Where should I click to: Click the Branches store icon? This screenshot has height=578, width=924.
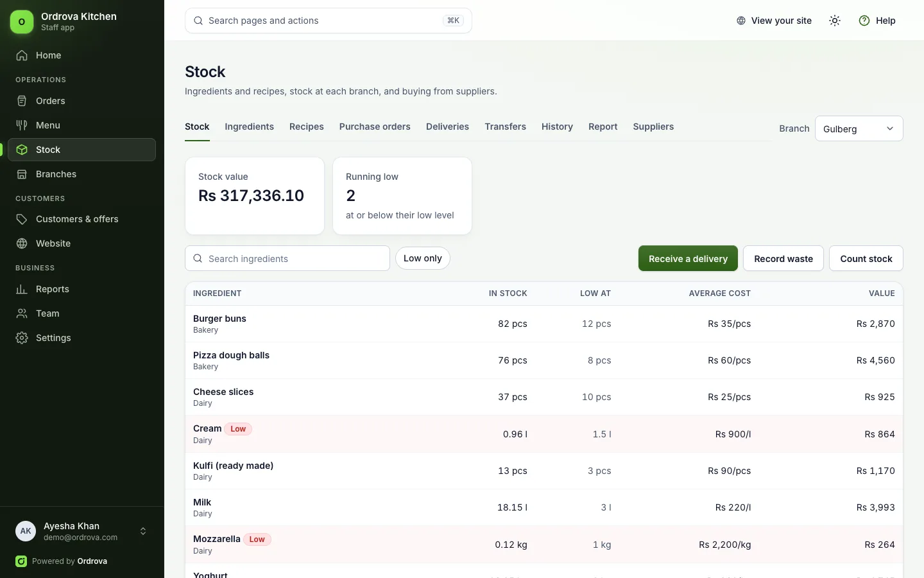click(22, 174)
